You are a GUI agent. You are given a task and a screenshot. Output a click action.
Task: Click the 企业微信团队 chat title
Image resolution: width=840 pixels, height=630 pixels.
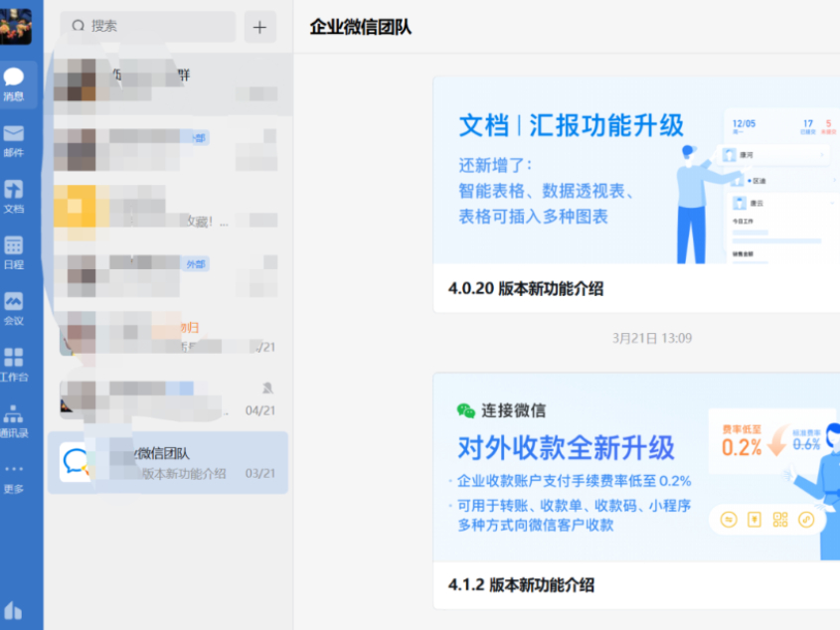coord(361,27)
